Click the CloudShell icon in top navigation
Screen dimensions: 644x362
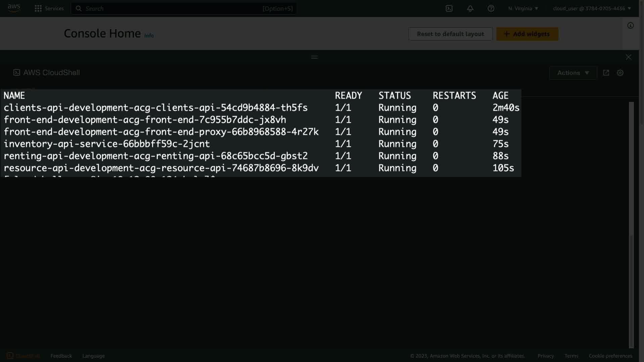coord(449,8)
